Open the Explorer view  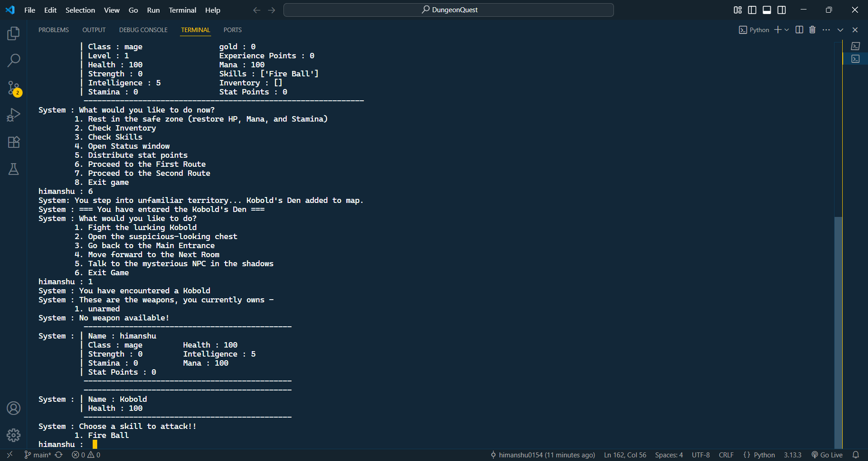[14, 33]
